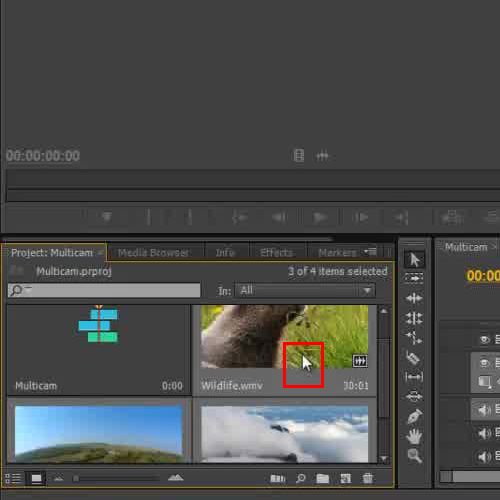Mute the middle audio track speaker
Viewport: 500px width, 500px height.
pos(485,433)
